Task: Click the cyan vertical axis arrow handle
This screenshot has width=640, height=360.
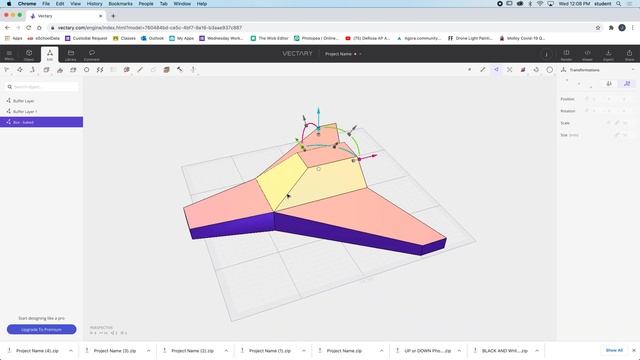Action: tap(318, 111)
